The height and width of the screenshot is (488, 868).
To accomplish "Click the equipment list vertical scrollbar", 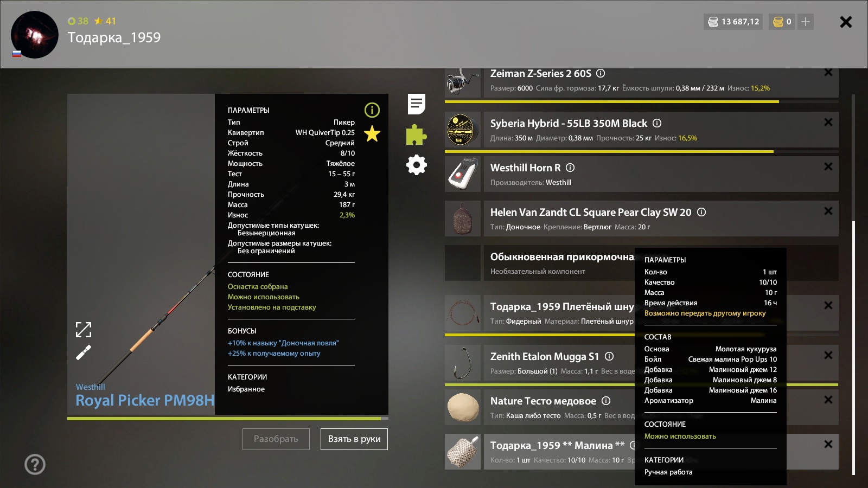I will [853, 347].
